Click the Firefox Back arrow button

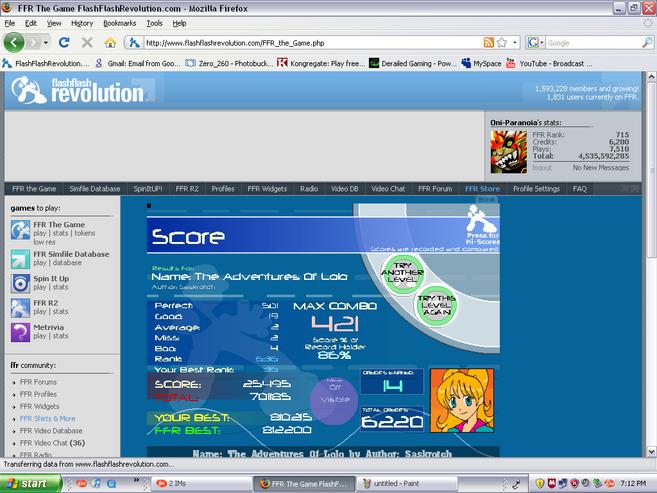pyautogui.click(x=13, y=42)
